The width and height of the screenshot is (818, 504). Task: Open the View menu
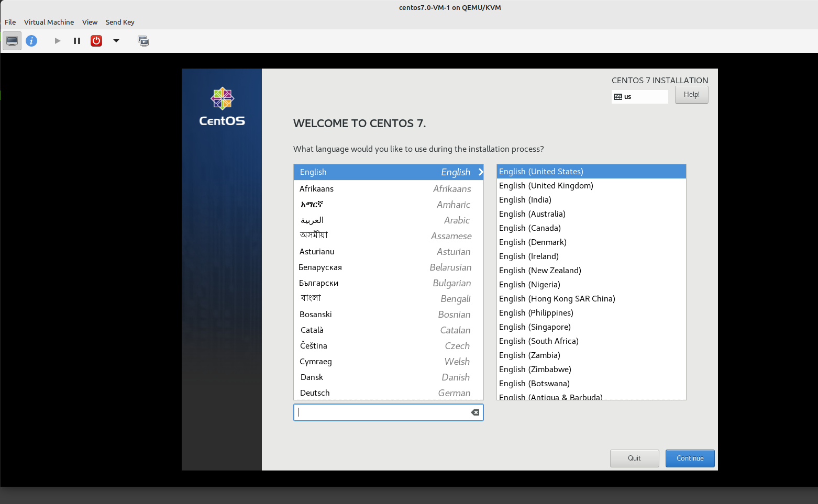coord(90,22)
